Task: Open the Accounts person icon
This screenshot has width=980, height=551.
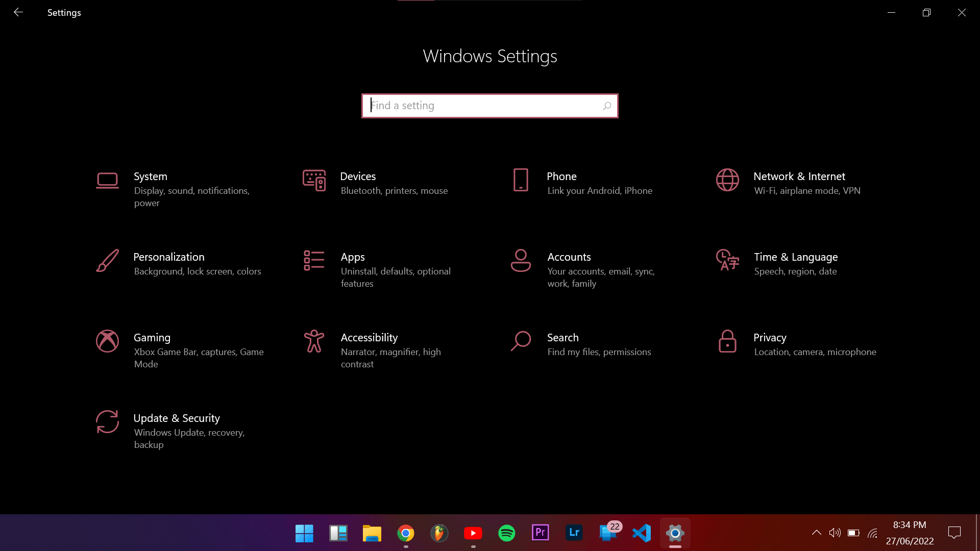Action: point(521,260)
